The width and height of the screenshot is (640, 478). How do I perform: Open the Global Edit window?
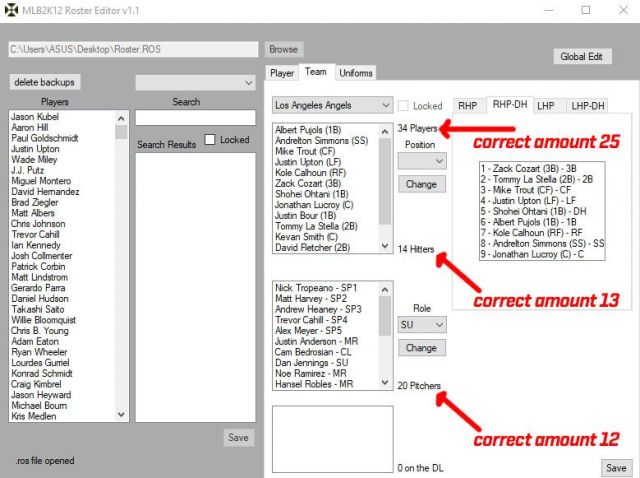point(582,57)
